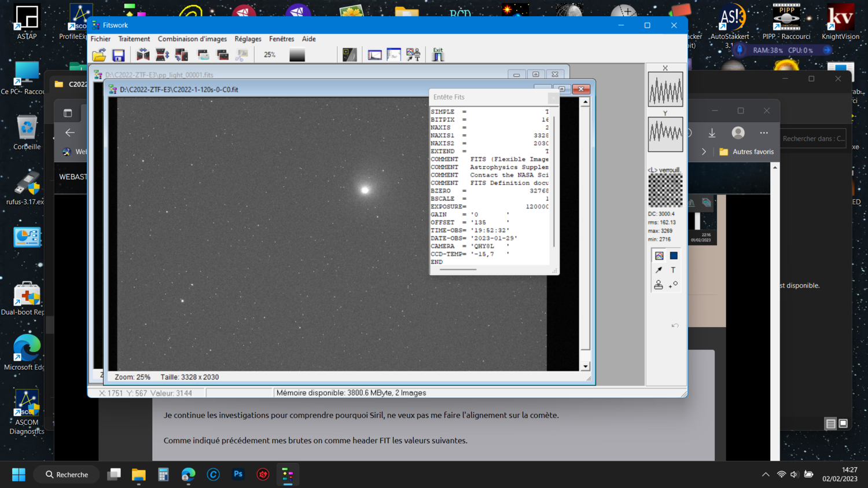Flip the image horizontally via toolbar icon
The height and width of the screenshot is (488, 868).
[143, 55]
